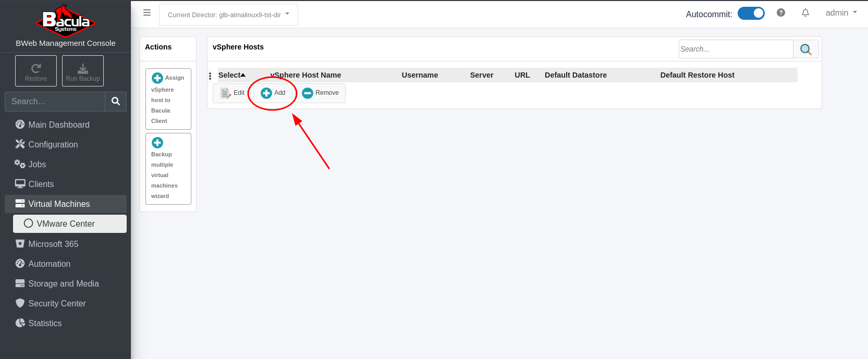Screen dimensions: 868x359
Task: Open the admin user dropdown
Action: pyautogui.click(x=841, y=13)
